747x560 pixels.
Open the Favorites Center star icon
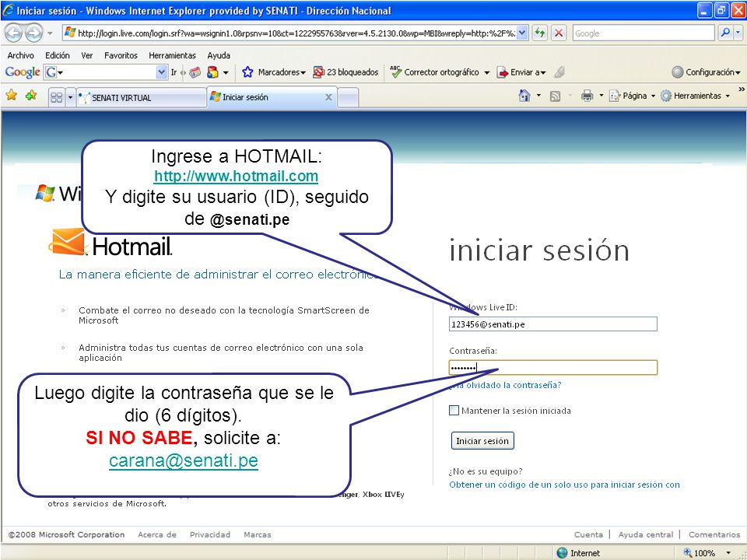click(12, 95)
